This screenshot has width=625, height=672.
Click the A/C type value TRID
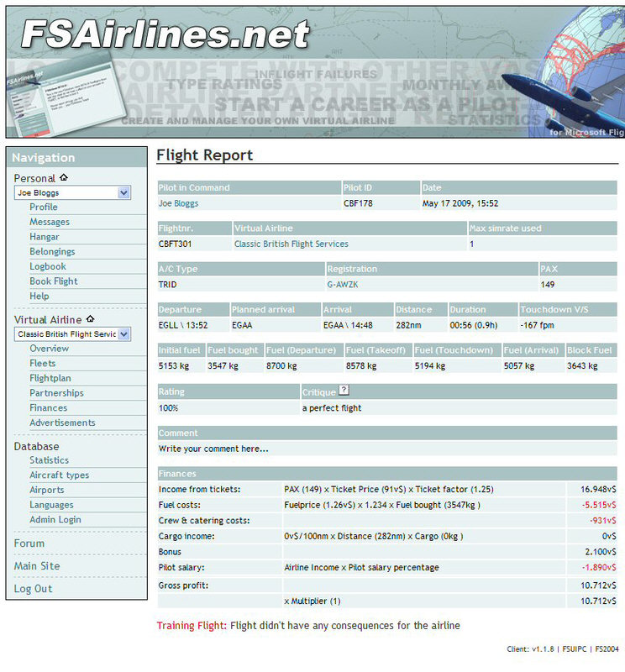pos(168,285)
